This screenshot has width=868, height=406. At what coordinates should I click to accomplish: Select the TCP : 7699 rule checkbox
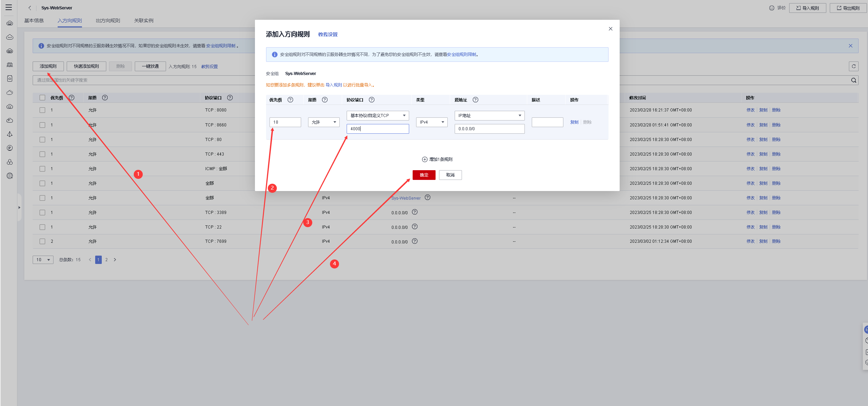(x=42, y=241)
